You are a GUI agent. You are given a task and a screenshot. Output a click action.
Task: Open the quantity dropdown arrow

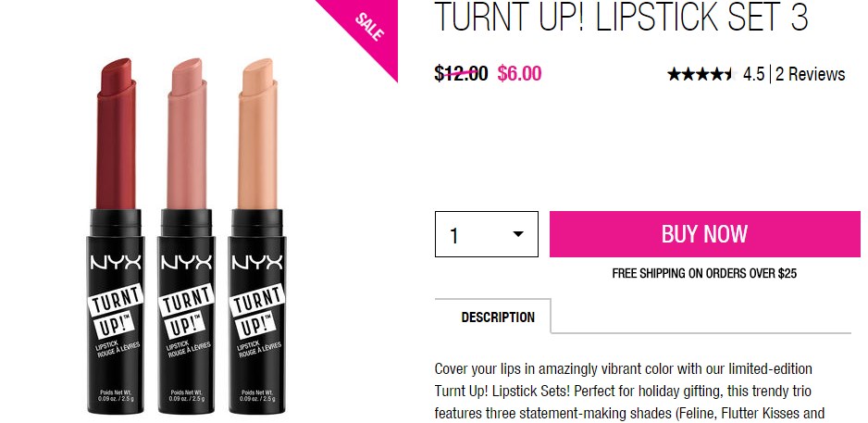click(x=518, y=234)
